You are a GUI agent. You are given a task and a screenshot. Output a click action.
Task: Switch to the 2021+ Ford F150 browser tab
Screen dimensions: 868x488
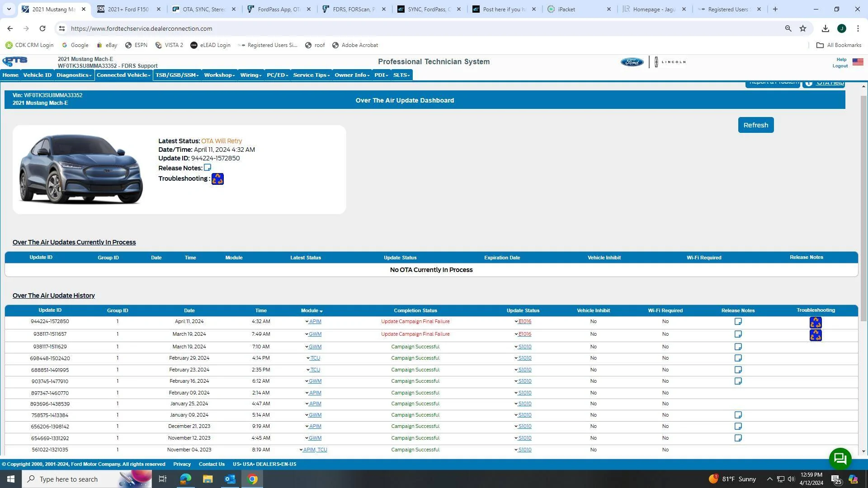click(129, 9)
